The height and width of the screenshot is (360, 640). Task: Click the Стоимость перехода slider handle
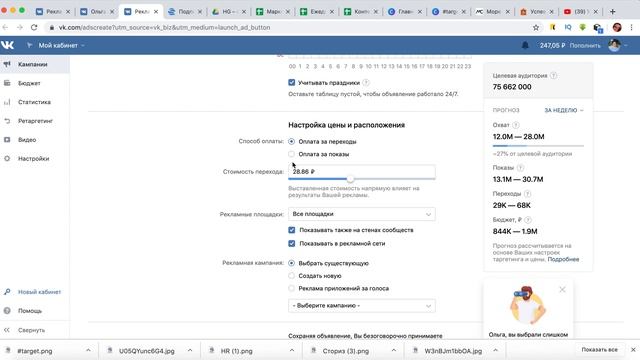(x=350, y=179)
